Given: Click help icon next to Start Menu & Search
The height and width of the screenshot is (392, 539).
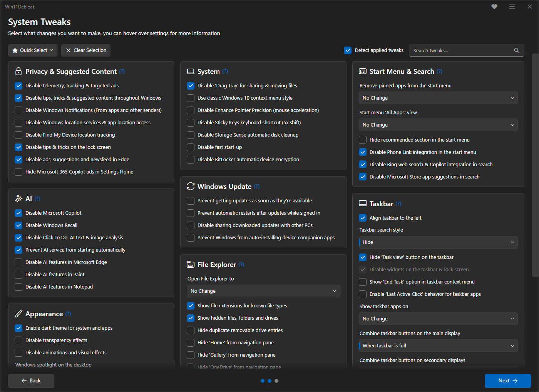Looking at the screenshot, I should (440, 72).
